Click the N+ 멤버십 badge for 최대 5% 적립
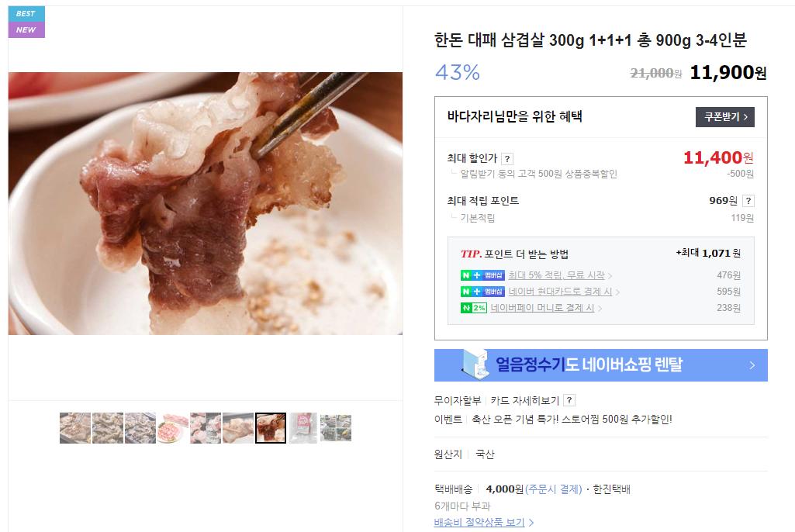Image resolution: width=795 pixels, height=532 pixels. (x=482, y=275)
